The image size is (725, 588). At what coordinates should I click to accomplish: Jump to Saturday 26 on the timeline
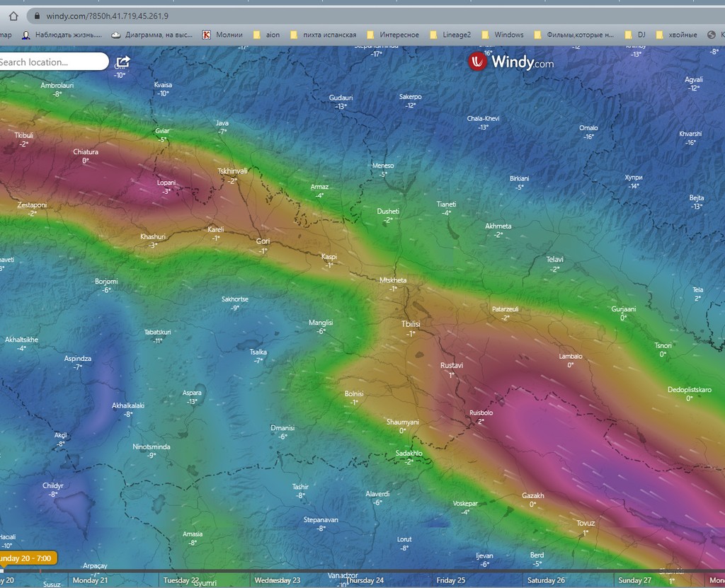coord(546,580)
